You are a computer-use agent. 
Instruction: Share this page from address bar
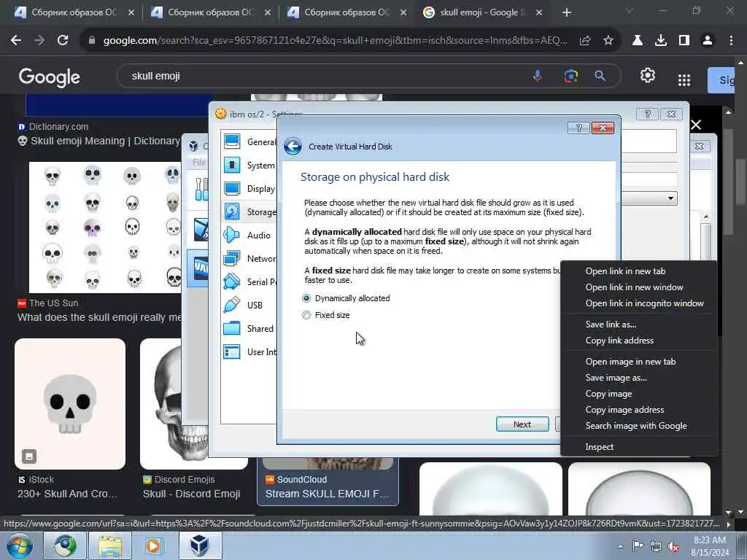coord(584,41)
